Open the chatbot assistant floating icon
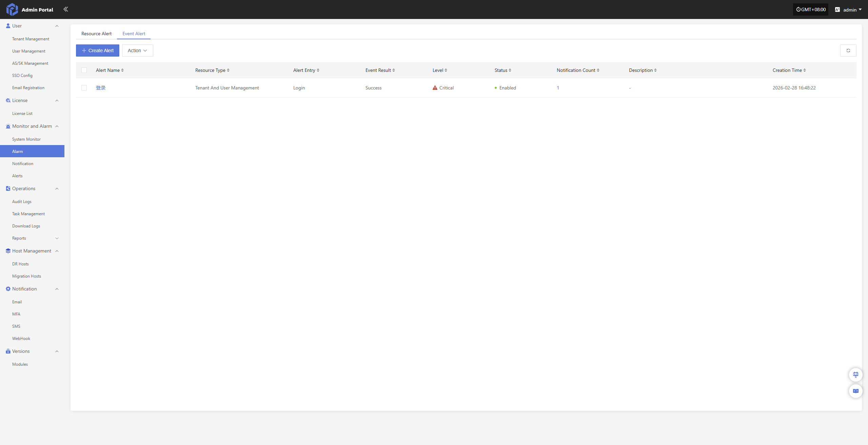Viewport: 868px width, 445px height. pos(855,375)
